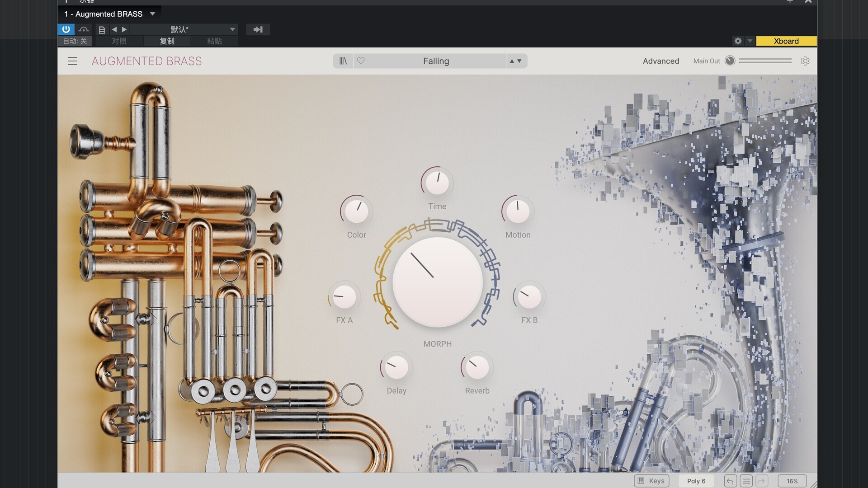Select next preset with down arrow
Image resolution: width=868 pixels, height=488 pixels.
[519, 61]
